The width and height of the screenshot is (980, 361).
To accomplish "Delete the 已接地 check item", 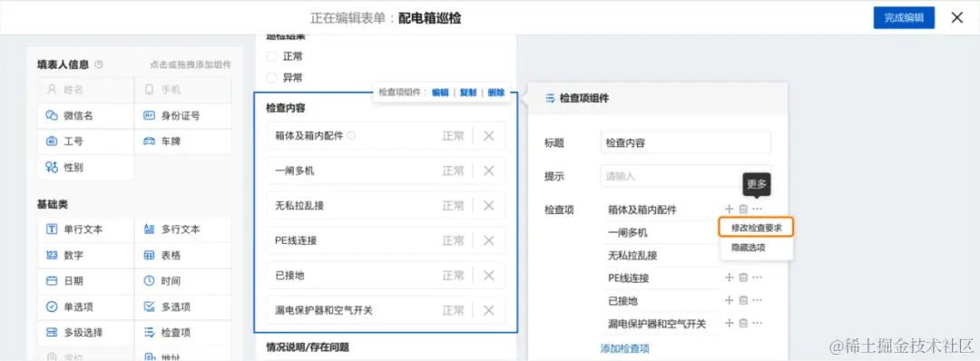I will pos(743,300).
